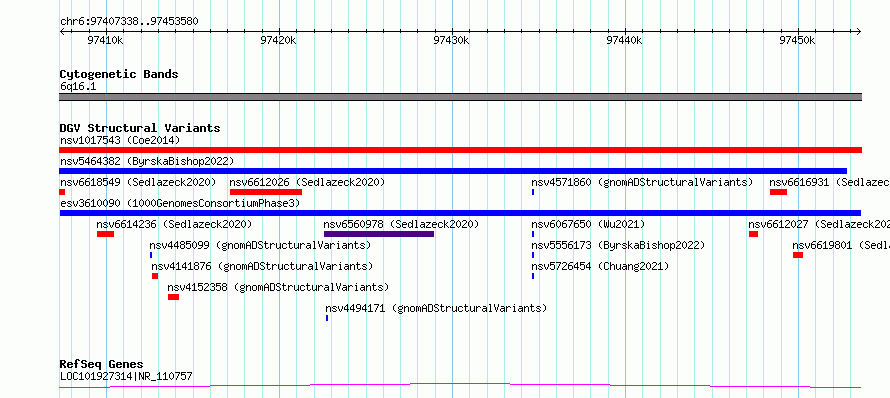Click nsv4141876 gnomADStructuralVariants label

coord(262,266)
